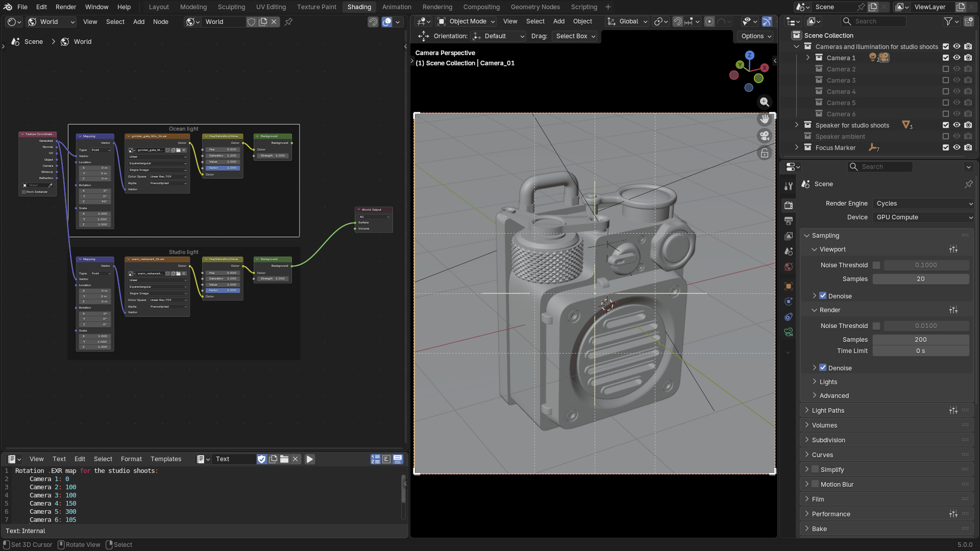The width and height of the screenshot is (980, 551).
Task: Enable the Camera 2 collection checkbox
Action: (945, 69)
